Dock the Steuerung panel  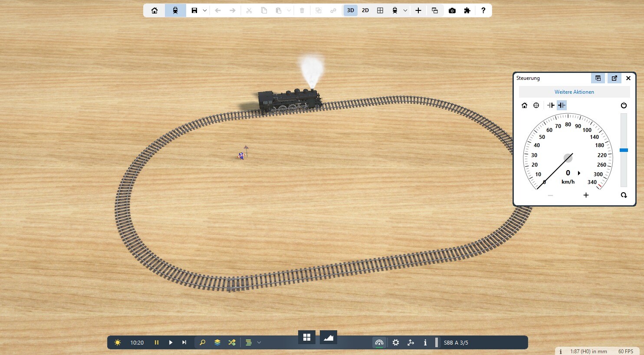coord(598,78)
